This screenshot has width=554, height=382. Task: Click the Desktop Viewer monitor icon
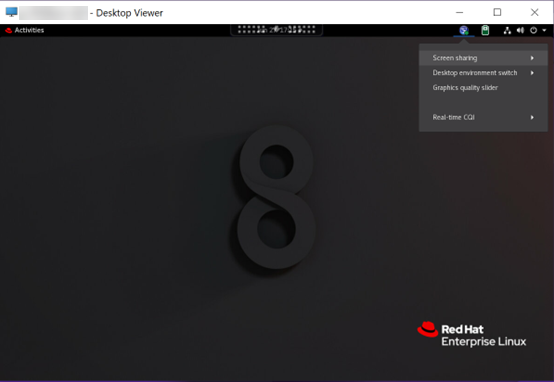click(x=11, y=12)
